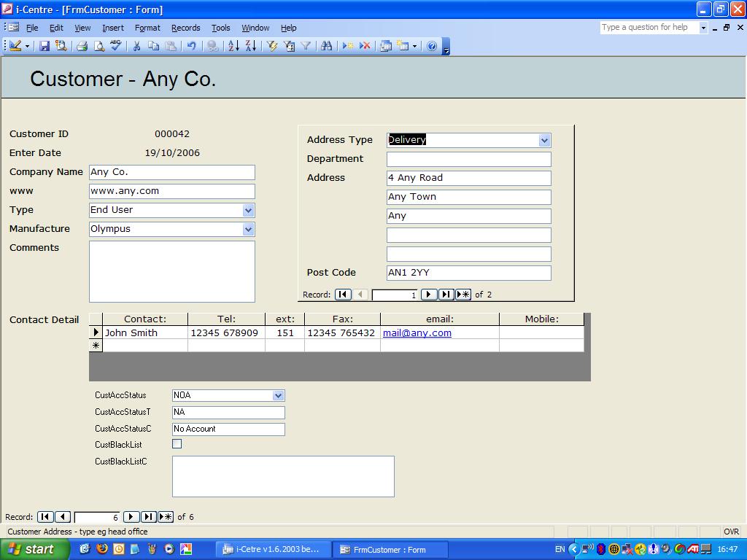Open Microsoft Access Help icon
This screenshot has height=560, width=747.
coord(432,46)
